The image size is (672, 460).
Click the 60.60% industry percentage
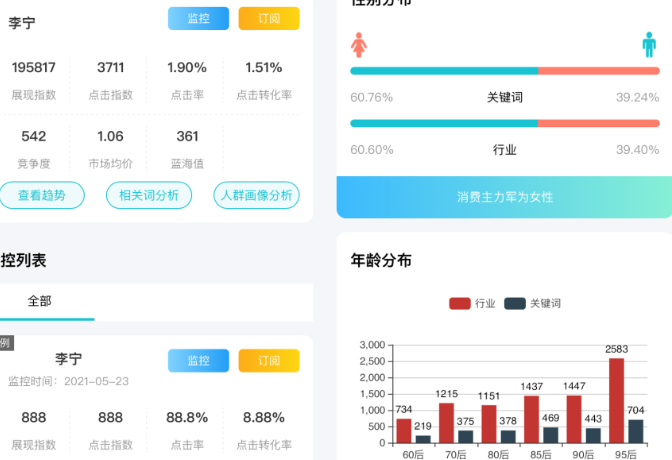[x=372, y=150]
